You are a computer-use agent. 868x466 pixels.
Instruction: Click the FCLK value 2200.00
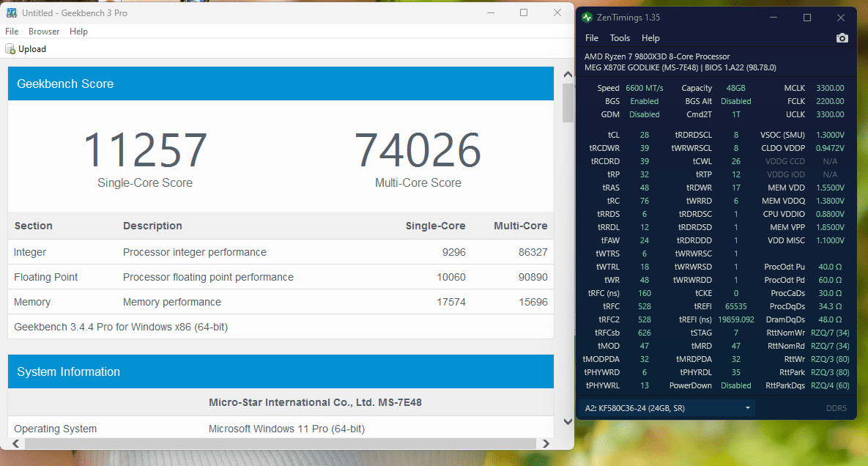(x=830, y=101)
